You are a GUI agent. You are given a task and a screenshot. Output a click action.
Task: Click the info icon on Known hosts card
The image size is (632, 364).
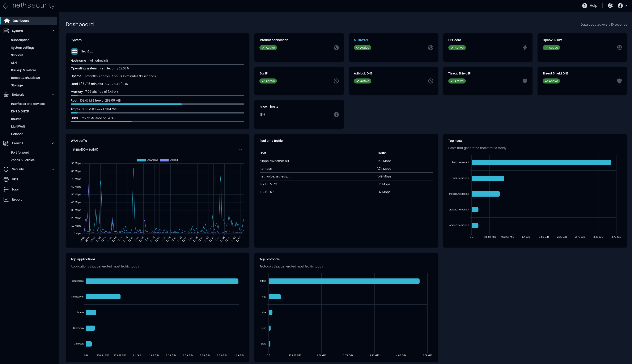pyautogui.click(x=336, y=115)
